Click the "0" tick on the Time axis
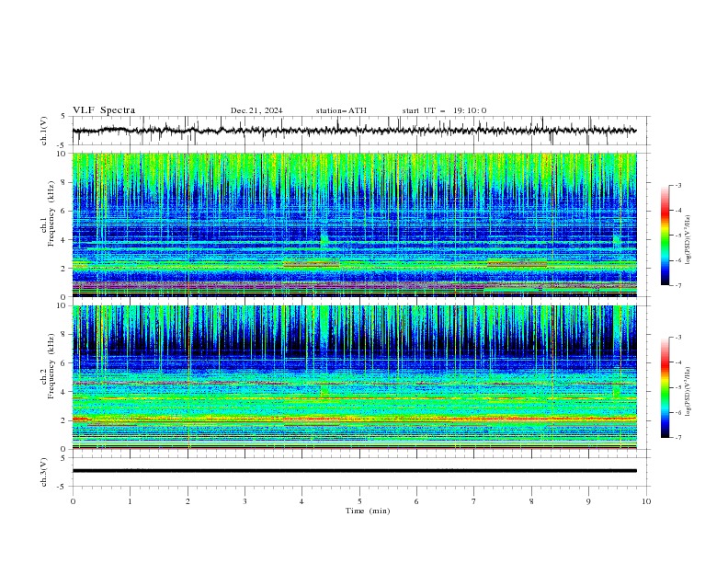The height and width of the screenshot is (563, 728). pos(73,501)
